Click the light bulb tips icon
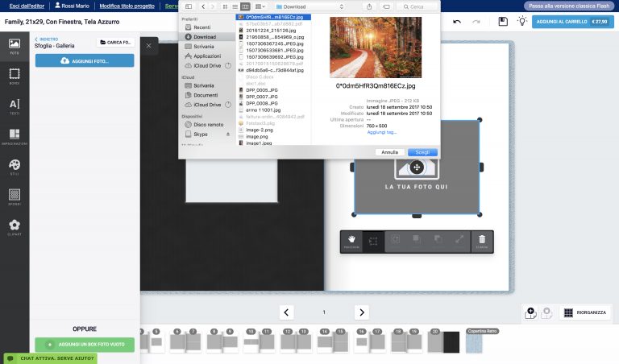This screenshot has width=619, height=364. 522,21
